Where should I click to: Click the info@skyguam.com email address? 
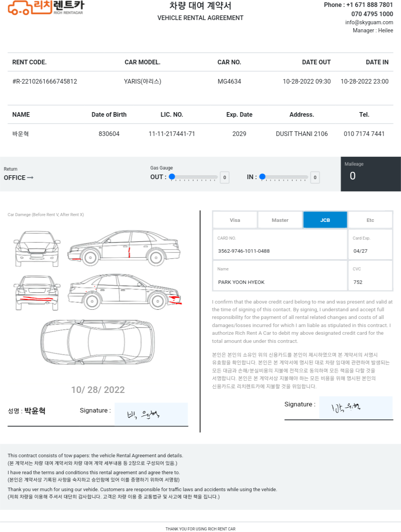coord(369,22)
